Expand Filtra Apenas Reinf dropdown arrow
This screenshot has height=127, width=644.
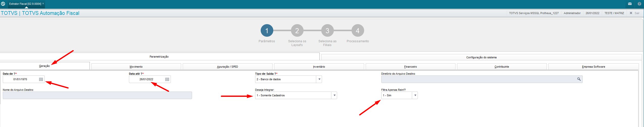click(x=415, y=95)
